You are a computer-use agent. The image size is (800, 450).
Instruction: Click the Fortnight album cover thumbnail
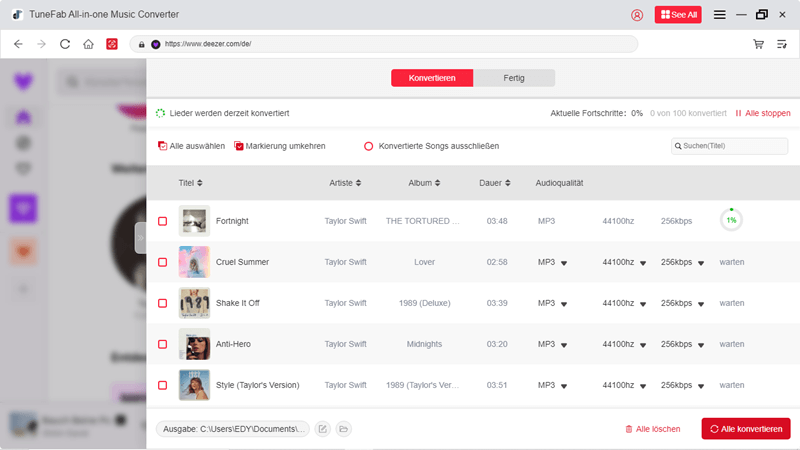click(194, 221)
